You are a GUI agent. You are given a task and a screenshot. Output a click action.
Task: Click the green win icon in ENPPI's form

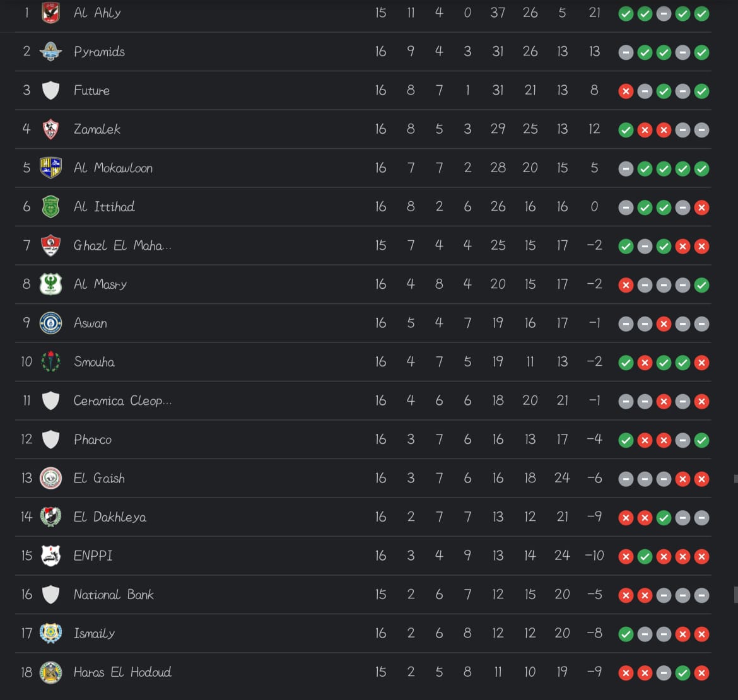click(645, 557)
